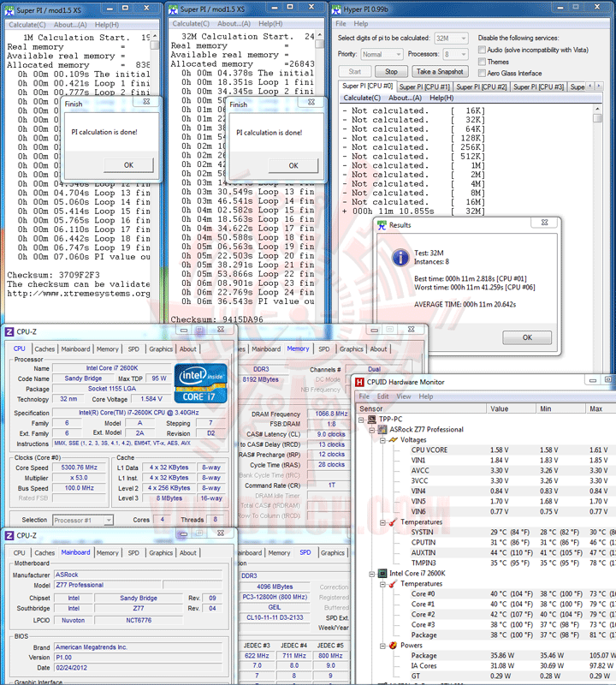This screenshot has width=616, height=685.
Task: Open Help(H) menu in 32M Super PI window
Action: point(270,24)
